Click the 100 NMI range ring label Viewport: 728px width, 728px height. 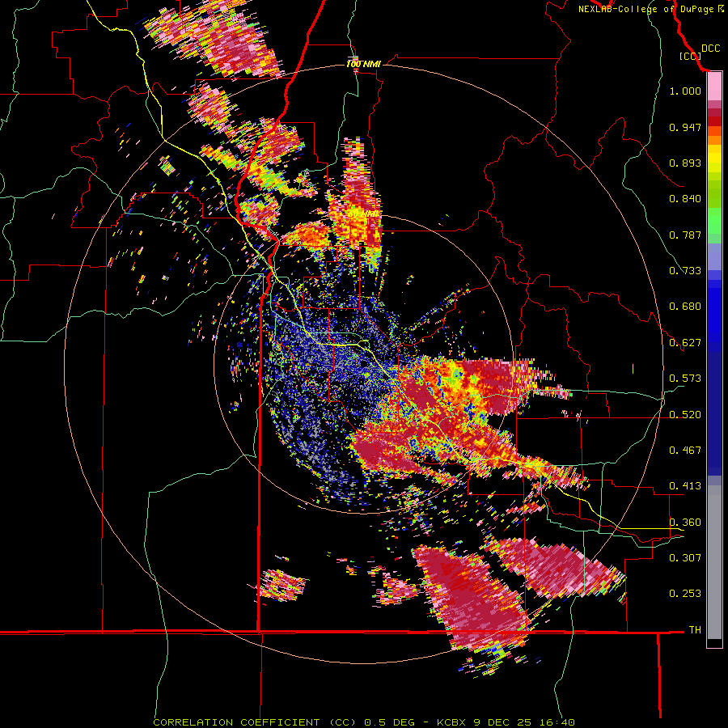click(x=363, y=64)
